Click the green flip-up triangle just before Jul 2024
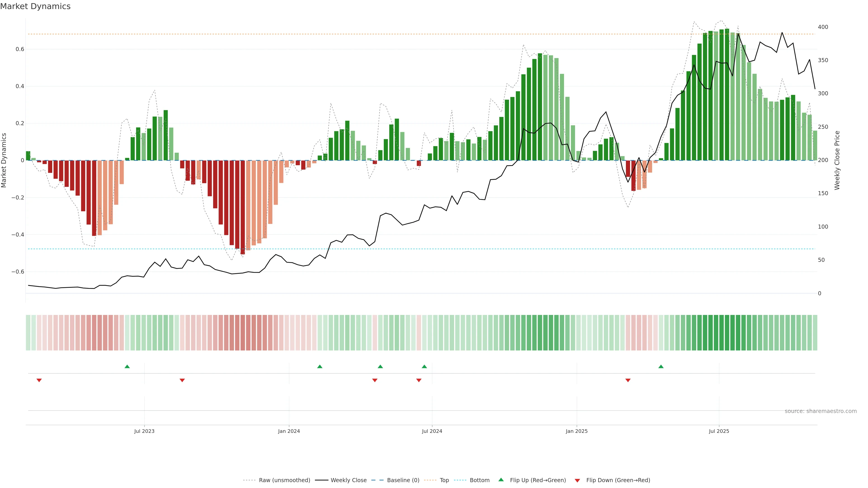The image size is (868, 488). (424, 366)
